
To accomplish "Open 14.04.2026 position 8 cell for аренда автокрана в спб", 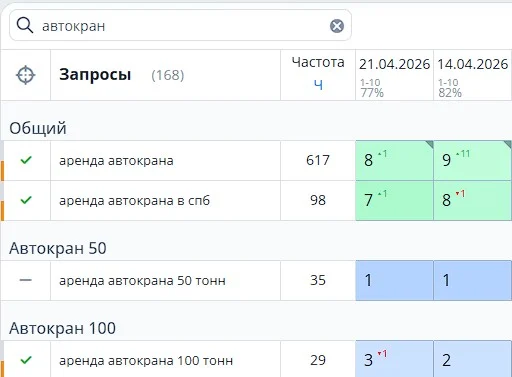I will coord(472,200).
